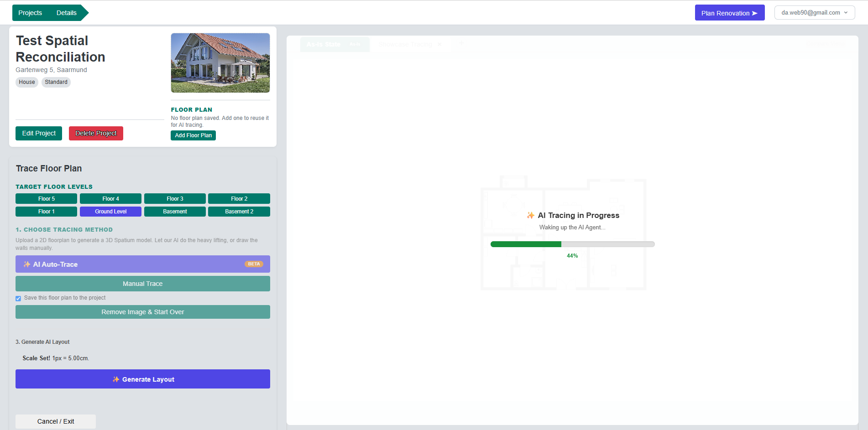Click the Delete Project button
The image size is (868, 430).
96,133
